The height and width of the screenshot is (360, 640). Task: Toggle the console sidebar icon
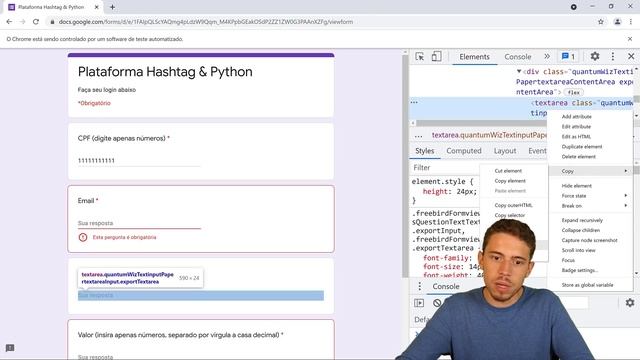coord(419,303)
